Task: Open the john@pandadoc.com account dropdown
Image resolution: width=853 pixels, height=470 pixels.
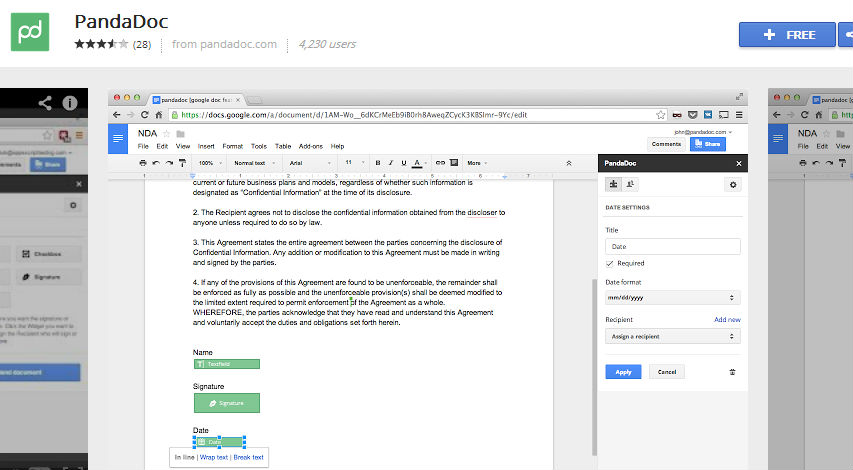Action: 703,132
